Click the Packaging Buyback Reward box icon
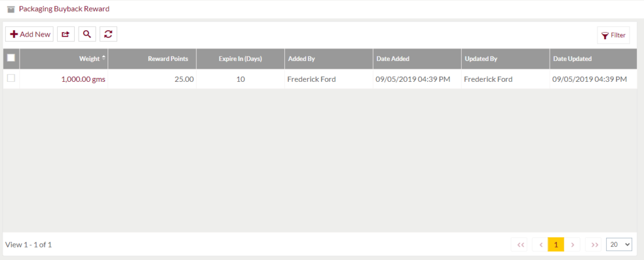The image size is (644, 260). click(x=11, y=9)
